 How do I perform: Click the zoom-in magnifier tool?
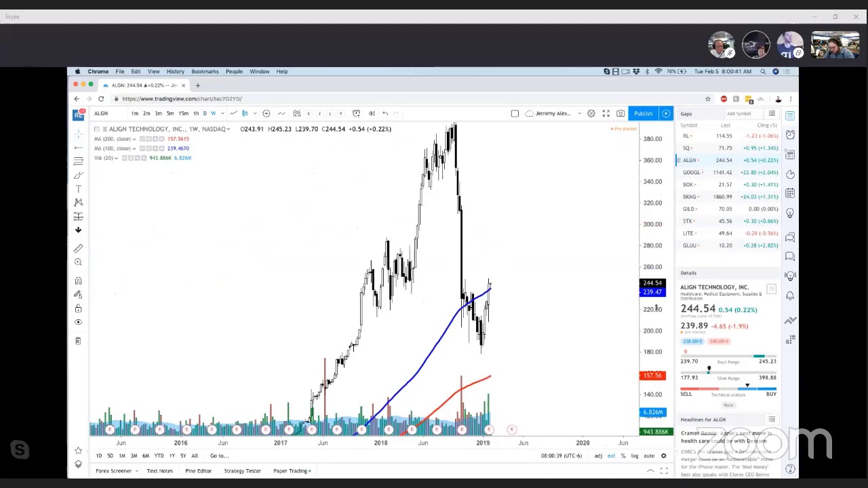[78, 262]
